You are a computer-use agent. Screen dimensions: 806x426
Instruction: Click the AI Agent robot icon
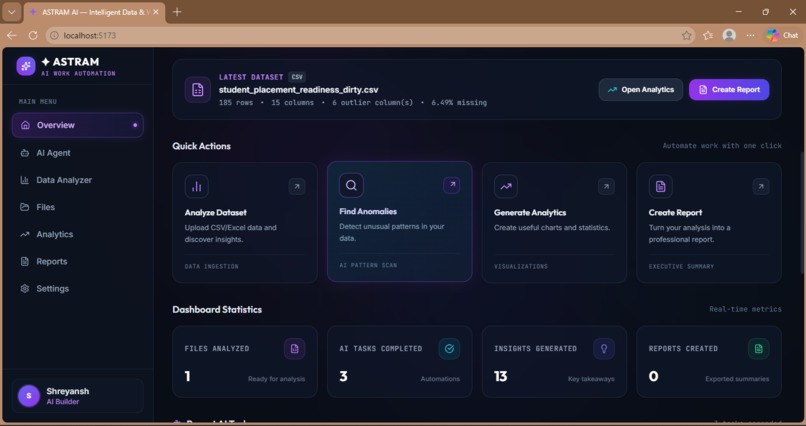25,153
